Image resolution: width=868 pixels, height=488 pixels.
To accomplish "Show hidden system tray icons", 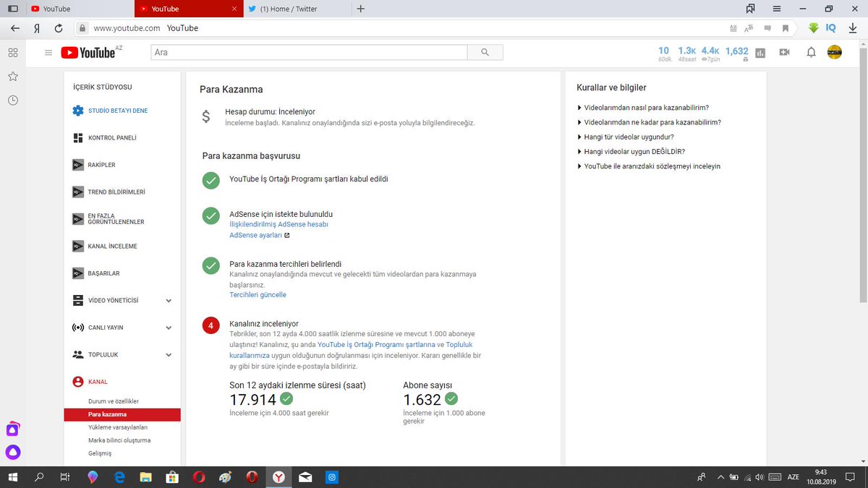I will [x=720, y=477].
